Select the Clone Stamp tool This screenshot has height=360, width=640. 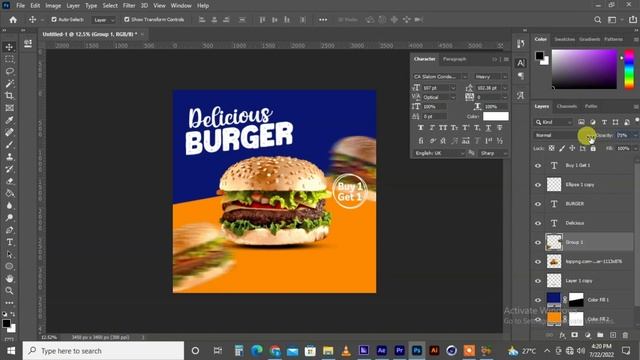coord(9,157)
